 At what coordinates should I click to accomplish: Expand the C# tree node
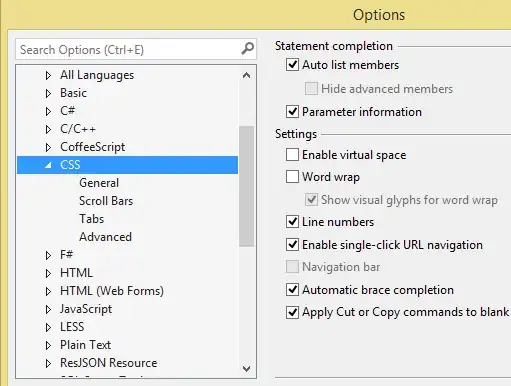pyautogui.click(x=48, y=111)
